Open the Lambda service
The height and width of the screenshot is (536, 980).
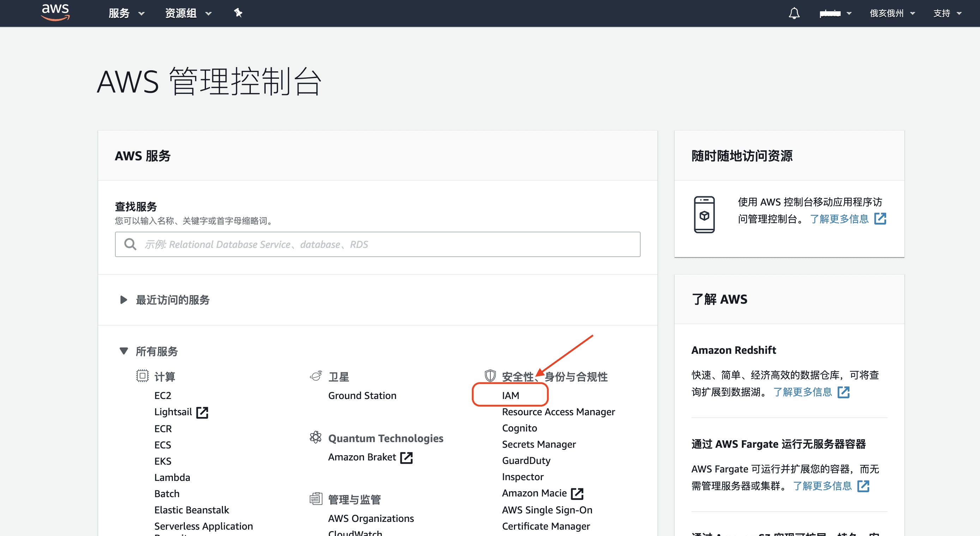[172, 477]
